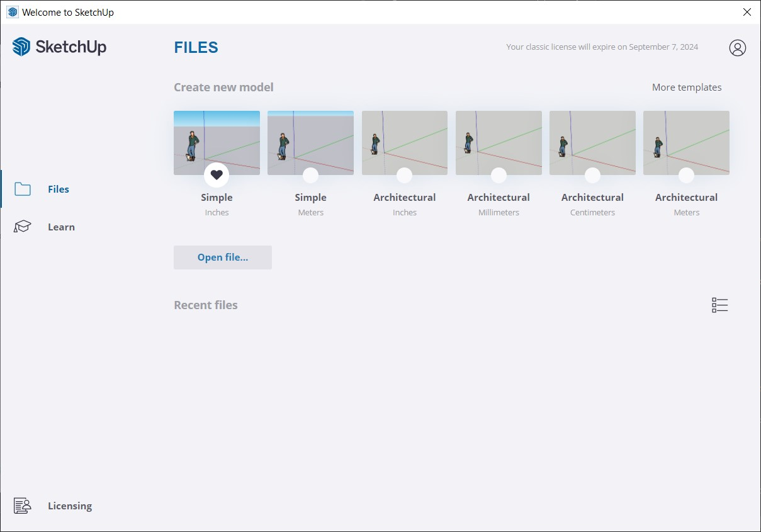The image size is (761, 532).
Task: Open the account profile icon
Action: pyautogui.click(x=737, y=47)
